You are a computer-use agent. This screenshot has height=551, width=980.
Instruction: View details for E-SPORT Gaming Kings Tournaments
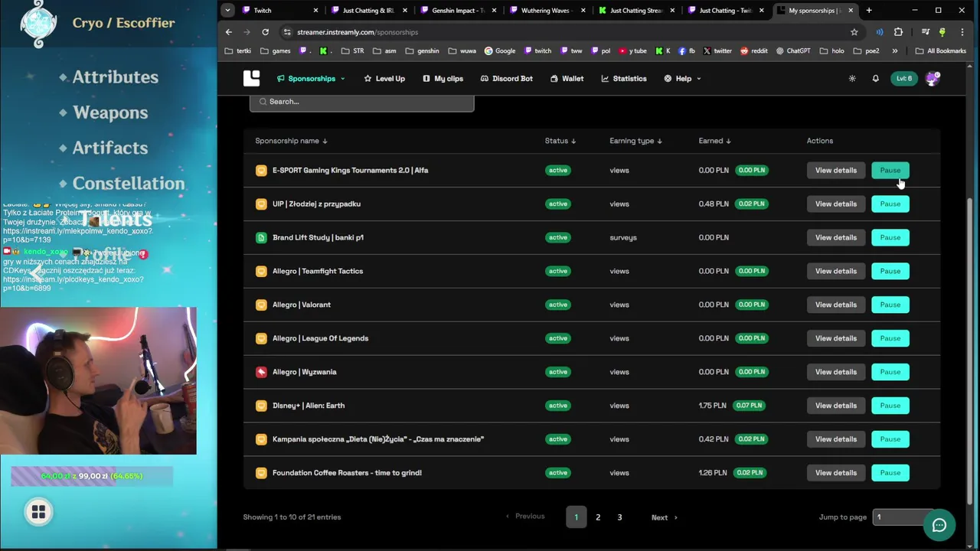coord(835,170)
